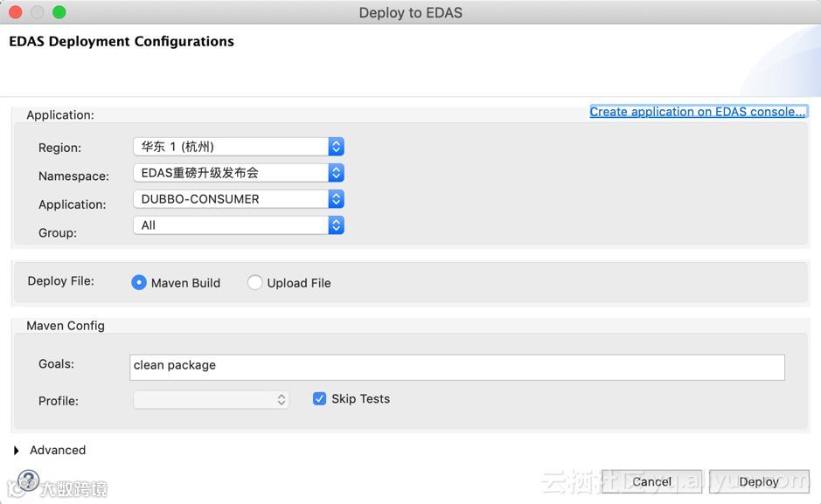The height and width of the screenshot is (504, 821).
Task: Click the Deploy button
Action: point(759,481)
